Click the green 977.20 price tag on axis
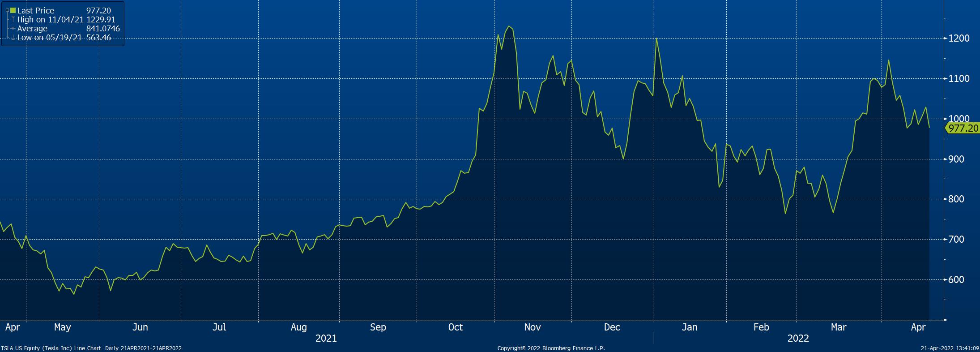 pos(962,128)
